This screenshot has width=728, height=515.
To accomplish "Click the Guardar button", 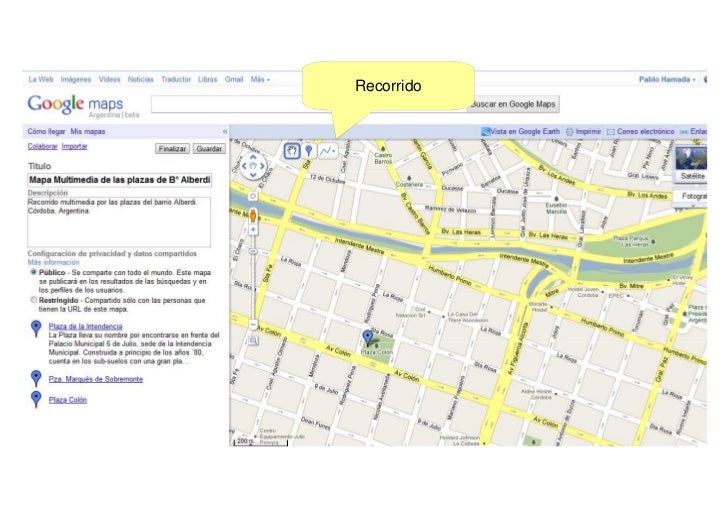I will (209, 149).
